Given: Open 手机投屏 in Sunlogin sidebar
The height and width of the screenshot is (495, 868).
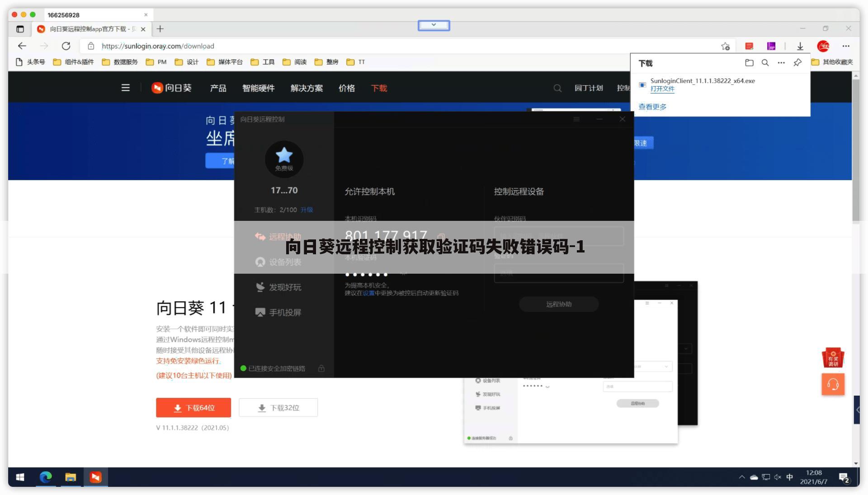Looking at the screenshot, I should pos(278,313).
